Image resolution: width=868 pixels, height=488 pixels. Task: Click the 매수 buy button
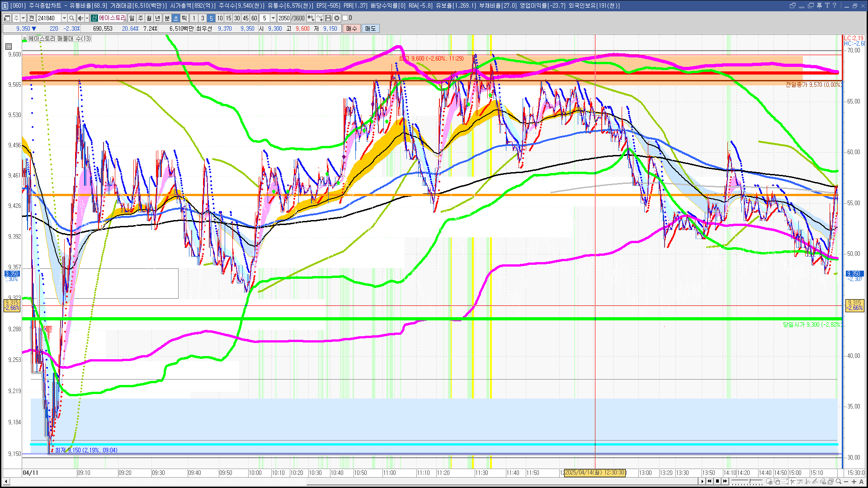click(352, 28)
